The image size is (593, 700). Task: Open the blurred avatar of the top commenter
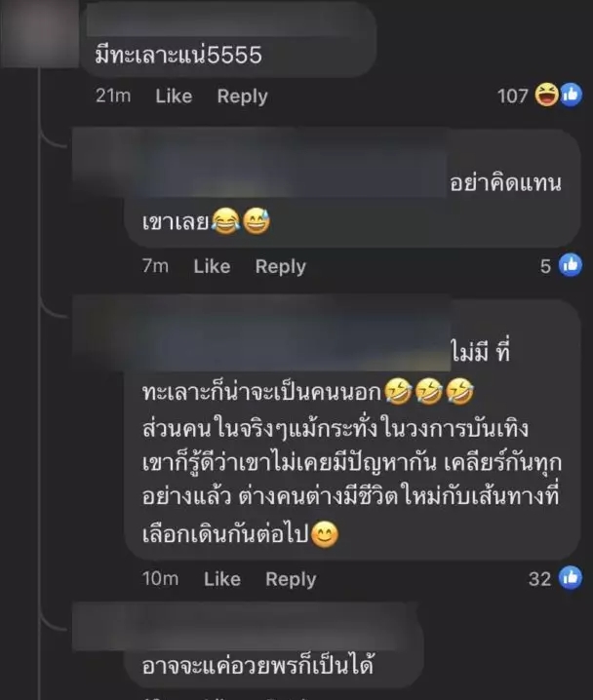tap(39, 33)
